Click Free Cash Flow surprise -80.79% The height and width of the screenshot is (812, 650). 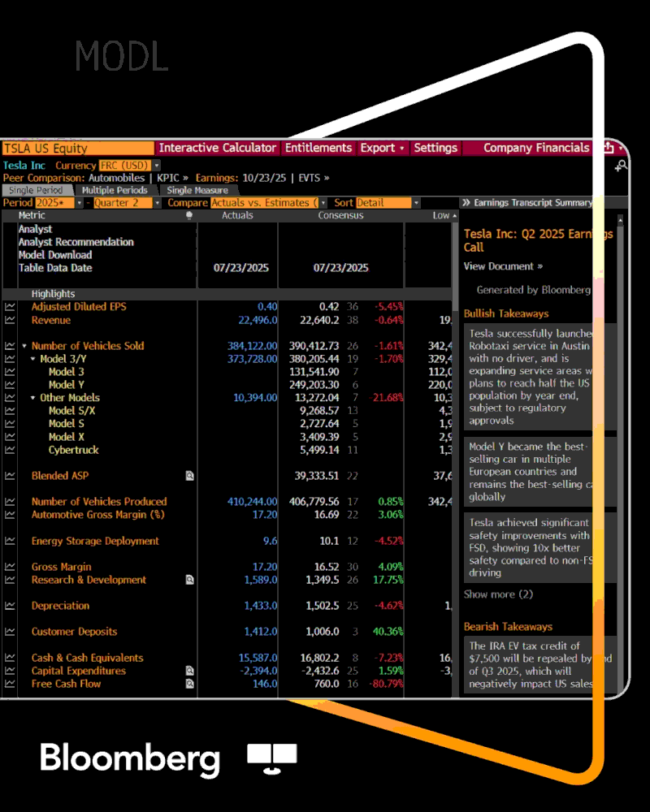(x=386, y=684)
